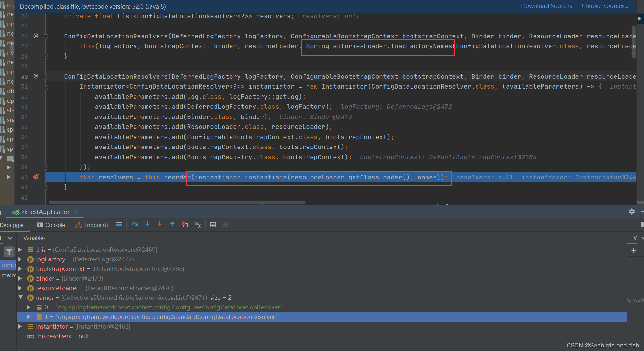This screenshot has width=644, height=351.
Task: Expand the logFactory variable node
Action: [x=20, y=259]
